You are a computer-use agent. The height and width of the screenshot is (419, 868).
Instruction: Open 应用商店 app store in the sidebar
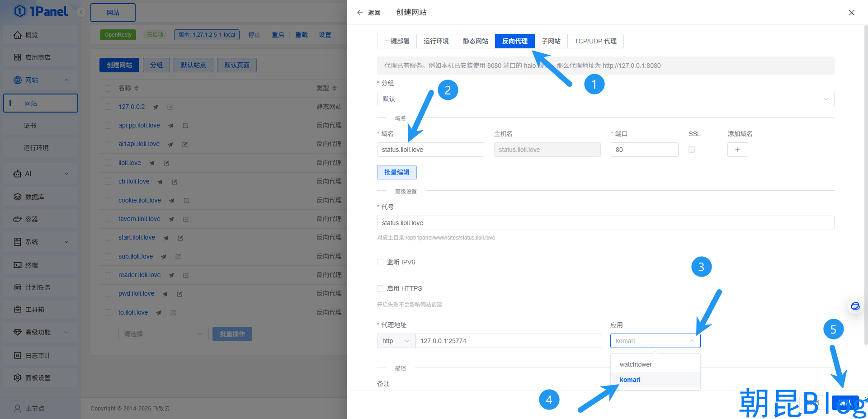click(x=41, y=57)
